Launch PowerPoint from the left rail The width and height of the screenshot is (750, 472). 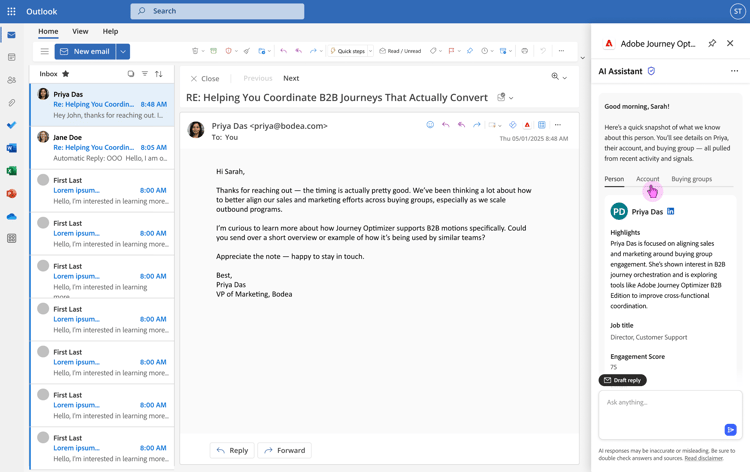coord(12,194)
